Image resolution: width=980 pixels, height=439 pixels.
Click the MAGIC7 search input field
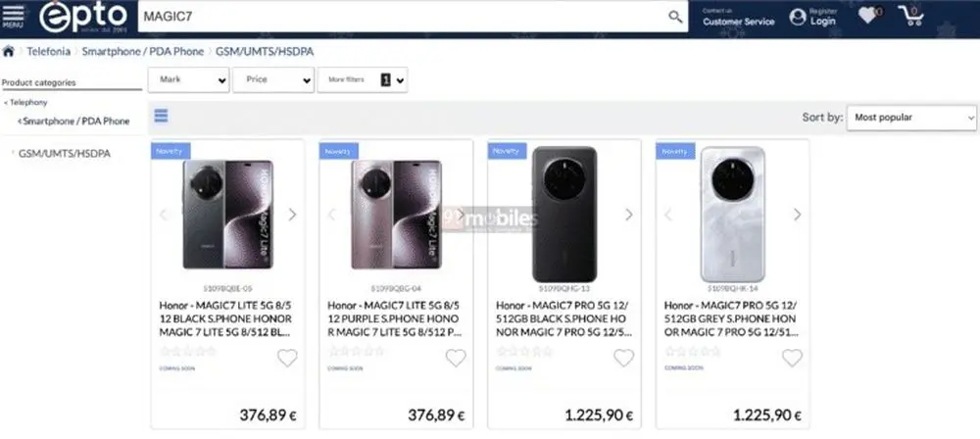(401, 17)
